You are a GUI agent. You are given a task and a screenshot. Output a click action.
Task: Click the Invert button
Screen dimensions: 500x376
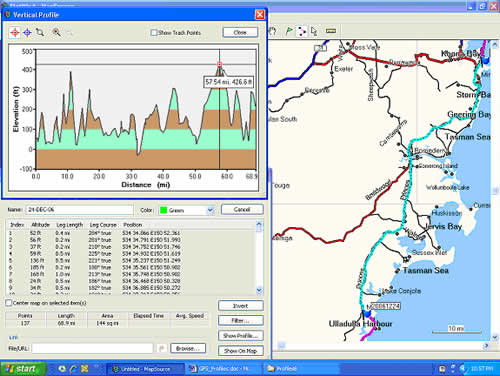(241, 306)
